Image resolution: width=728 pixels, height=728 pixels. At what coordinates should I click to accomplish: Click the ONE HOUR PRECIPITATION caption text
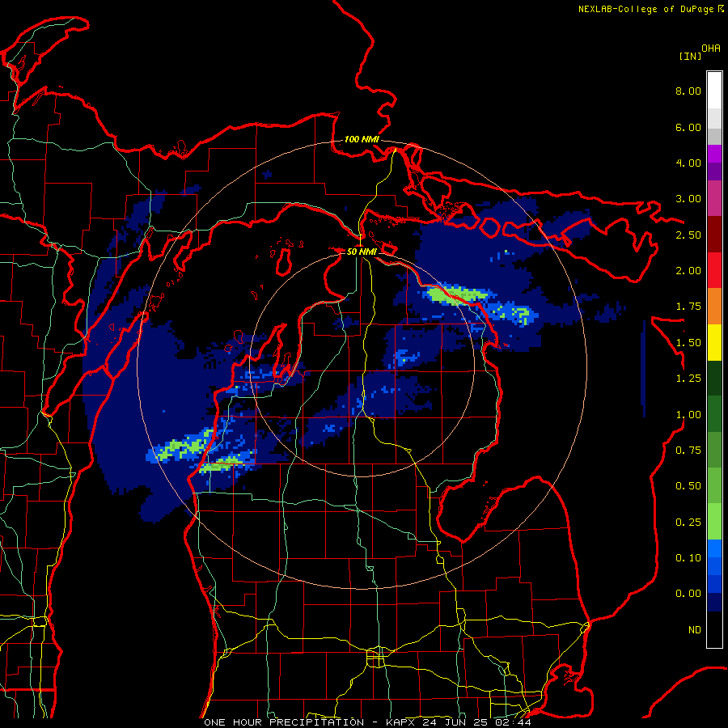[x=284, y=722]
